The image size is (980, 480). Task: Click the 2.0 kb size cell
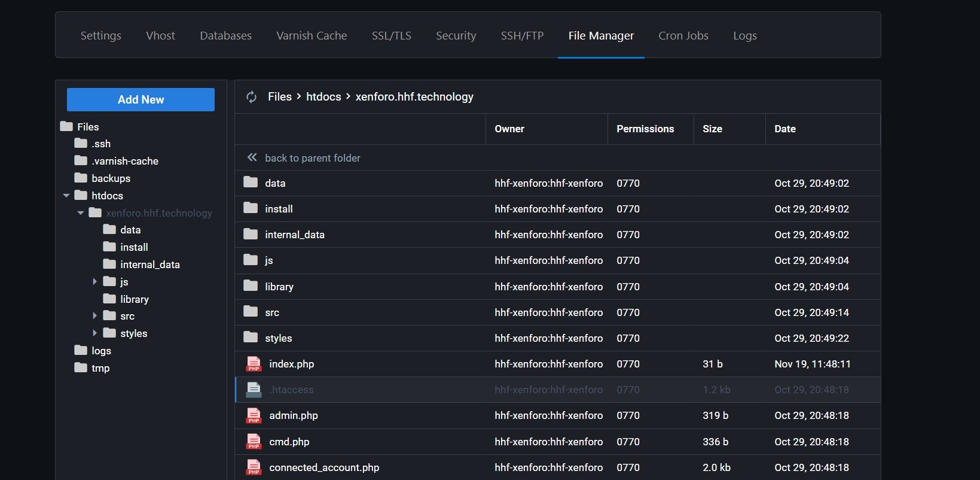tap(716, 467)
